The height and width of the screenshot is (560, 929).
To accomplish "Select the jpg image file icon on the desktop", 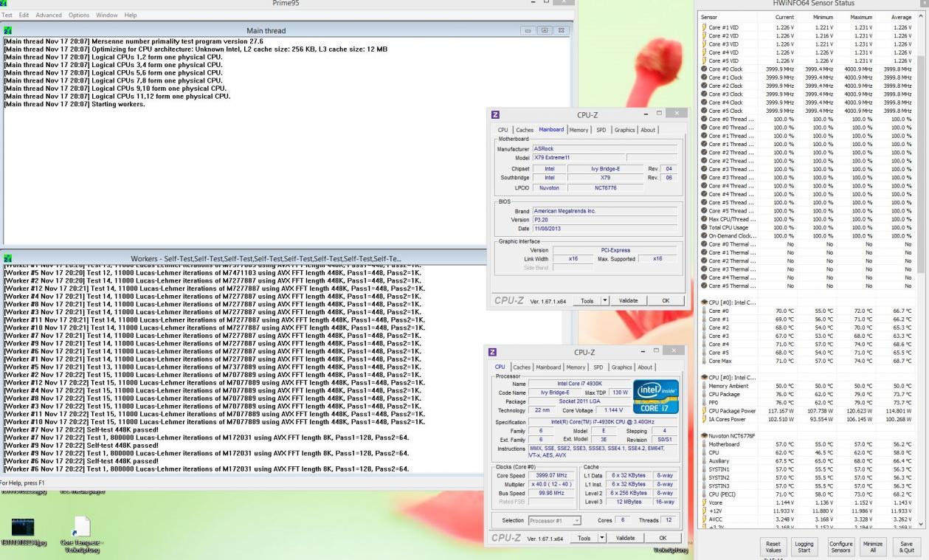I will tap(24, 528).
